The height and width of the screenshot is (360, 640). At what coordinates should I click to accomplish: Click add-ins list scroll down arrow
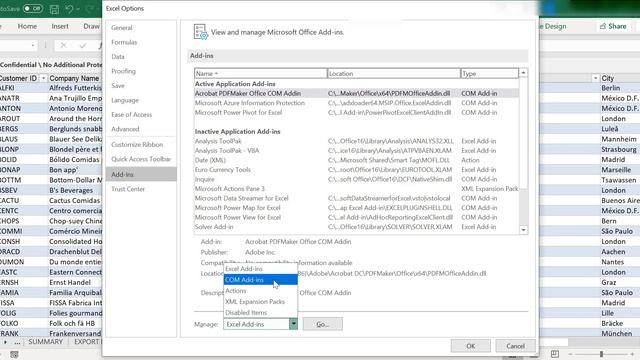click(x=523, y=230)
